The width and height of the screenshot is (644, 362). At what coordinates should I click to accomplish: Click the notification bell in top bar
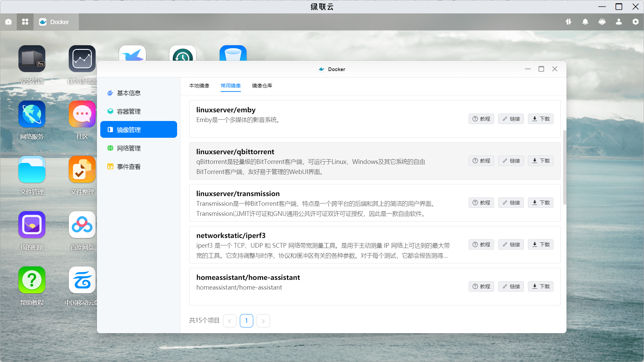(585, 22)
